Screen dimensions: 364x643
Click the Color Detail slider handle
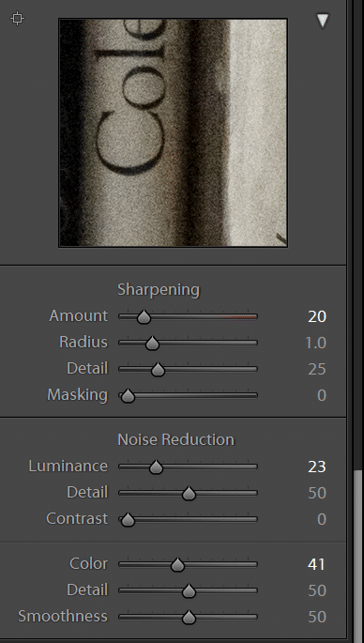189,591
